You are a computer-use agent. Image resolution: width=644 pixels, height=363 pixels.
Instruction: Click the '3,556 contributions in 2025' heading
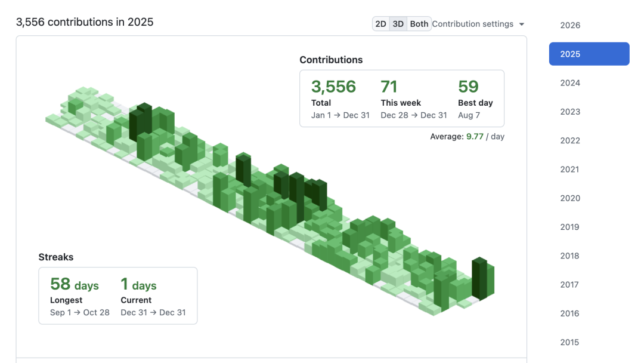(85, 21)
